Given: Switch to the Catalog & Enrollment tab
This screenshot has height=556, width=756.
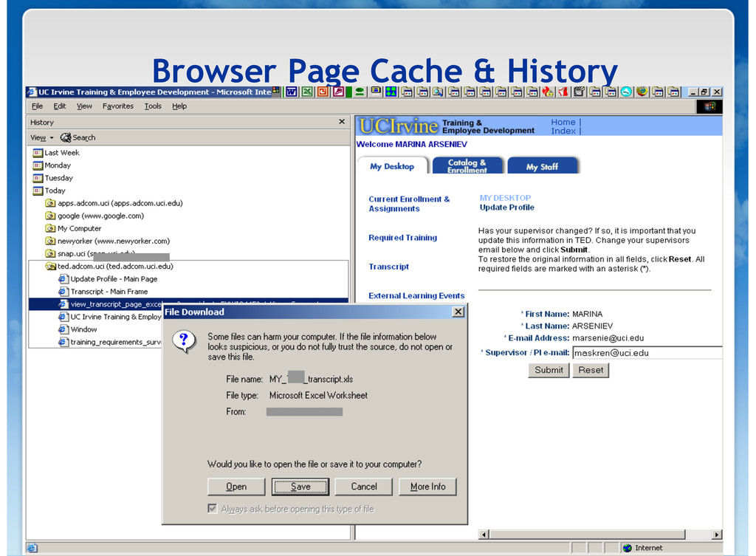Looking at the screenshot, I should 467,165.
